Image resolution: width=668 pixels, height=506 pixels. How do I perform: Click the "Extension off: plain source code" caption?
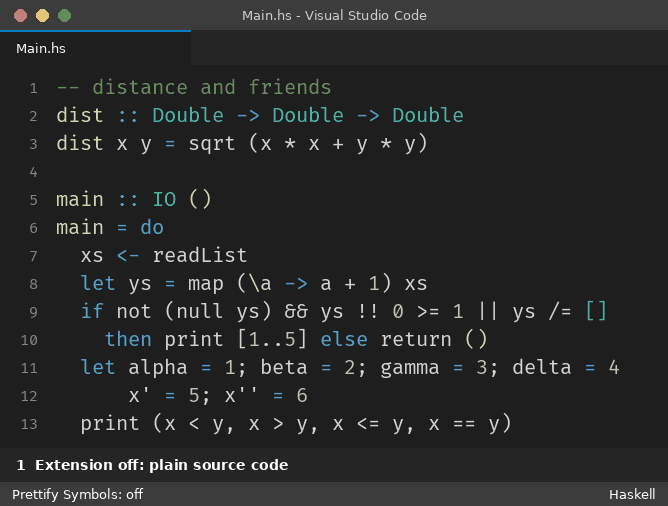(x=161, y=465)
